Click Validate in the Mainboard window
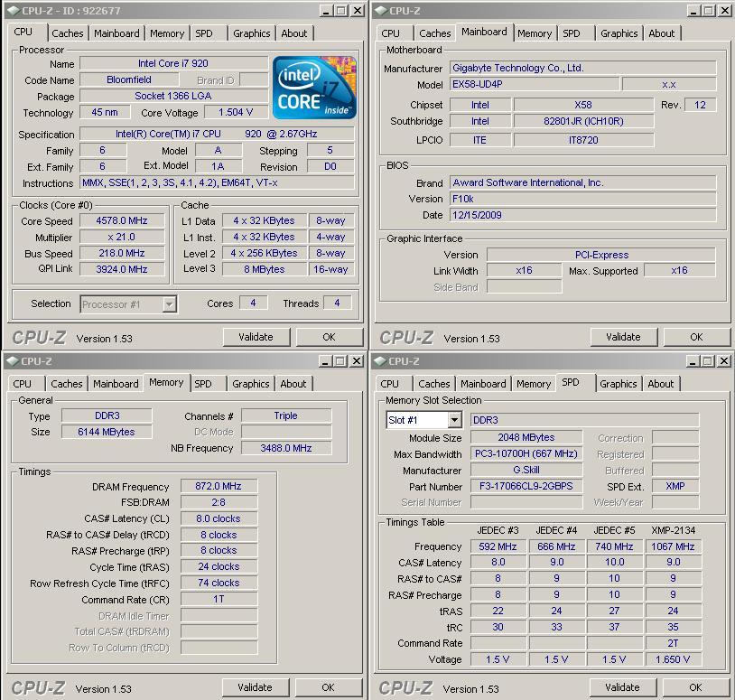Screen dimensions: 735x700 (623, 337)
